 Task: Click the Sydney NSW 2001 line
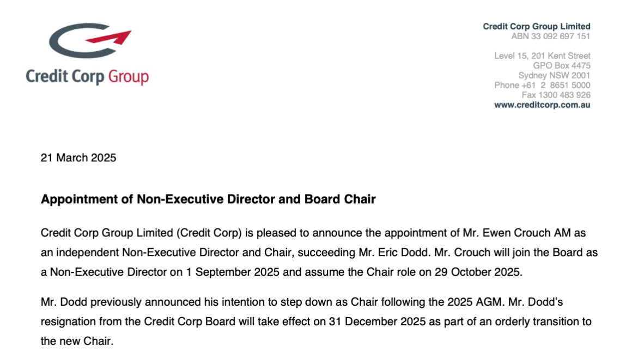554,75
